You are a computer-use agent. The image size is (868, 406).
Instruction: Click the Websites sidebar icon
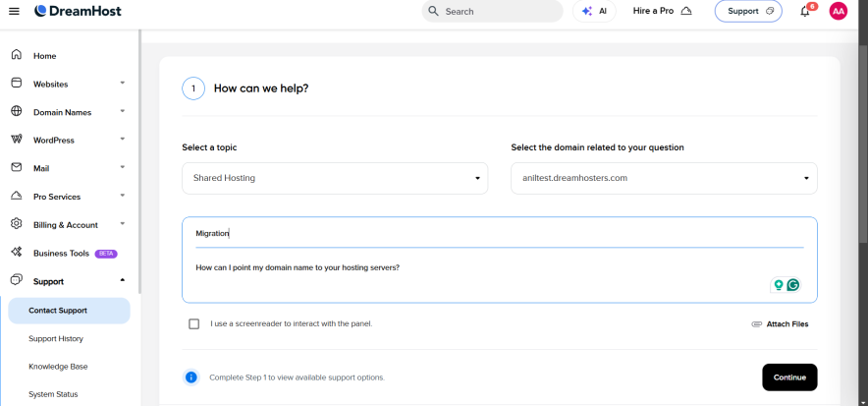[x=17, y=84]
